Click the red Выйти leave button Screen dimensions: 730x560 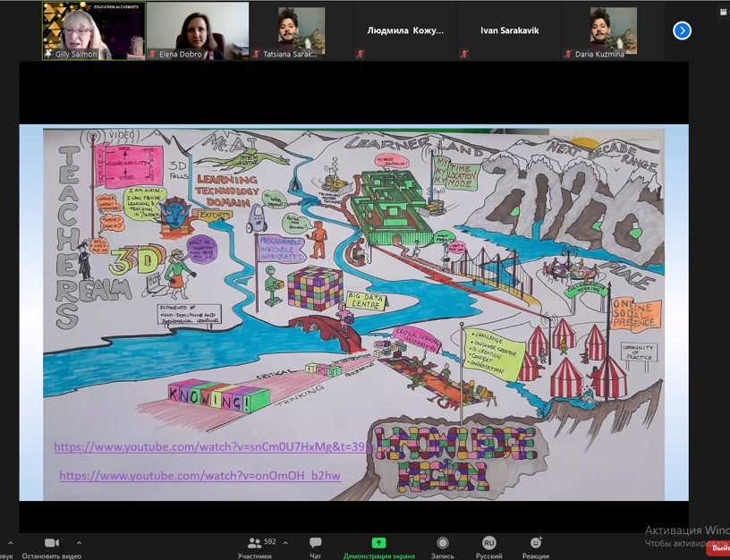click(718, 549)
